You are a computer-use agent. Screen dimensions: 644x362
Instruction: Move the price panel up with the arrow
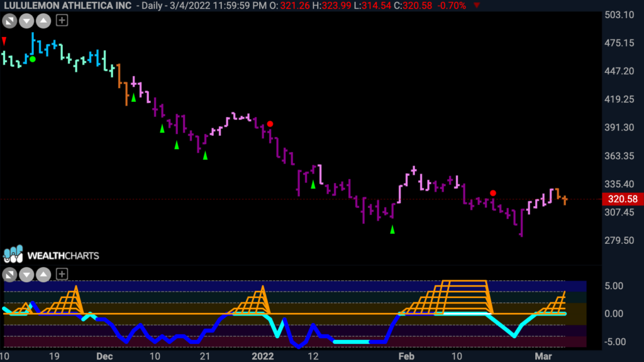pos(43,21)
